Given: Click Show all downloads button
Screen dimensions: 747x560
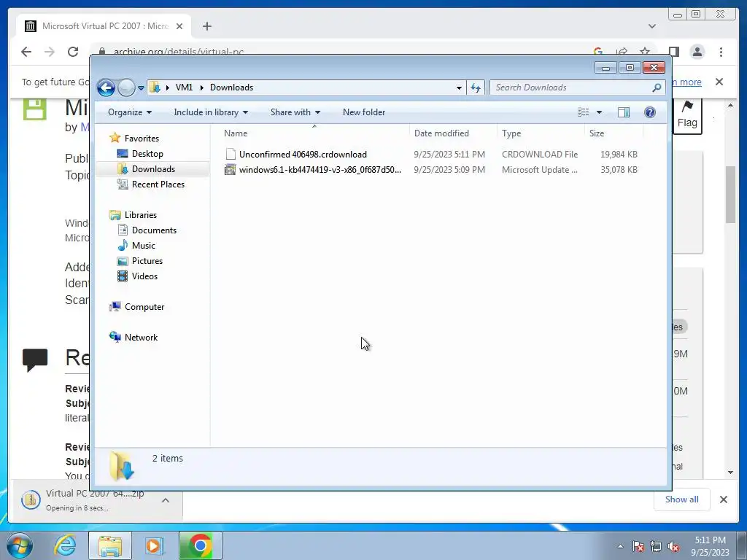Looking at the screenshot, I should tap(682, 499).
